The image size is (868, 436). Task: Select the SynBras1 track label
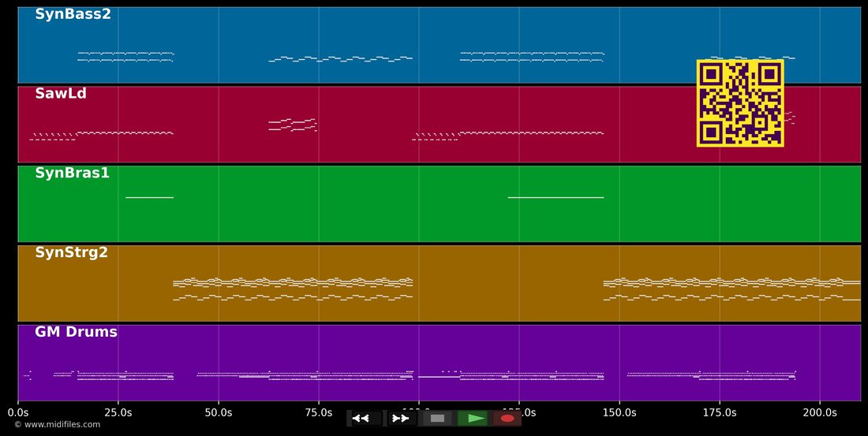point(73,173)
